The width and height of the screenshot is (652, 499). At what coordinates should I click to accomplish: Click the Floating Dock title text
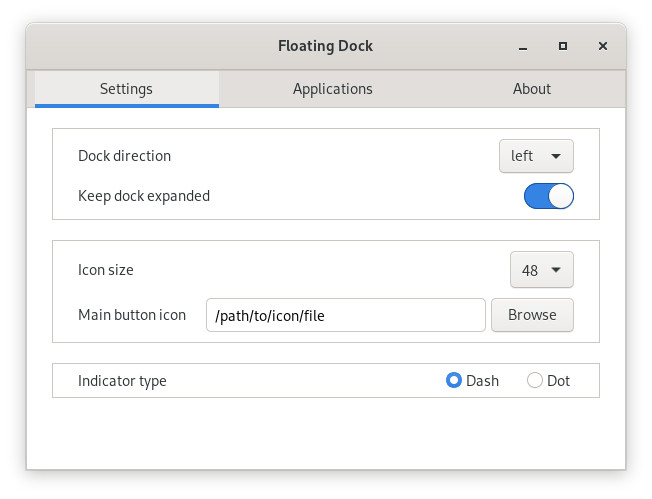tap(325, 46)
